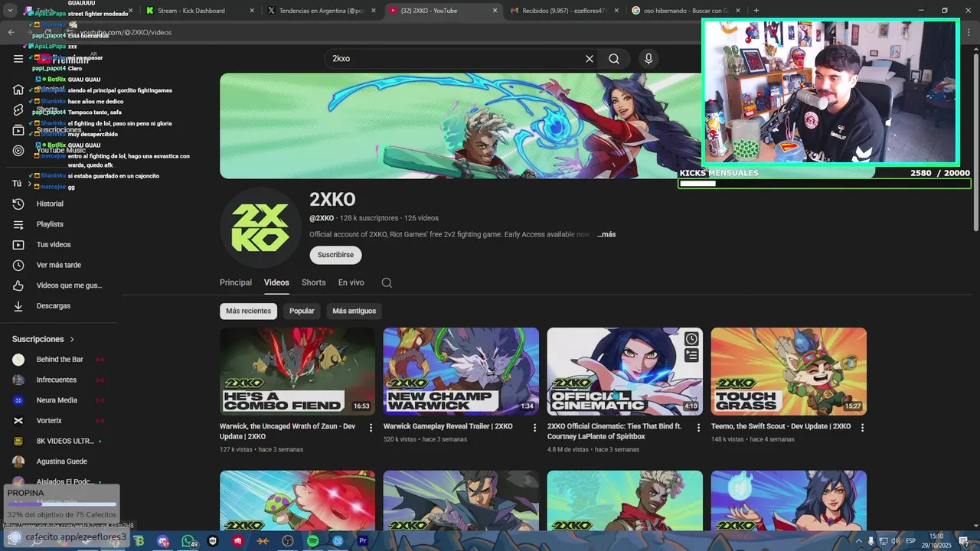Filter videos by Más recientes
Image resolution: width=980 pixels, height=551 pixels.
pyautogui.click(x=248, y=311)
